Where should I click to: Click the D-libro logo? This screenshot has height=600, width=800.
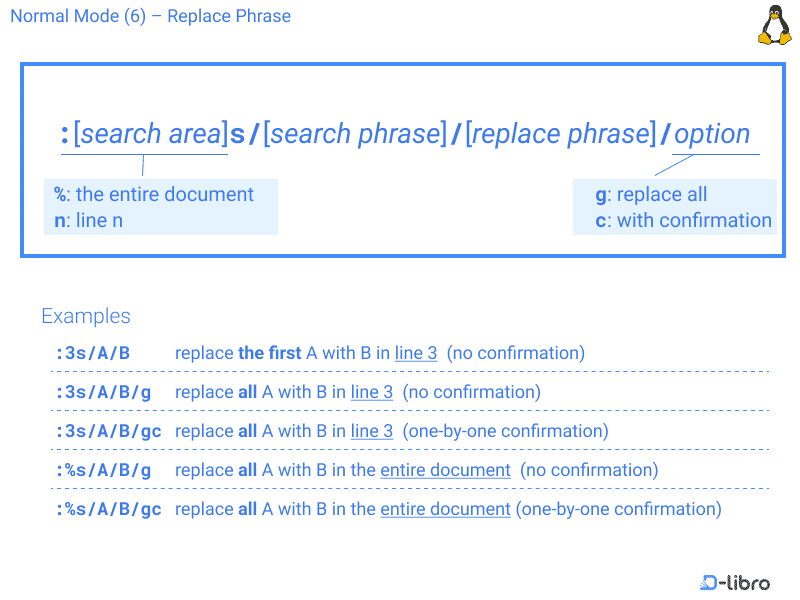click(x=735, y=583)
